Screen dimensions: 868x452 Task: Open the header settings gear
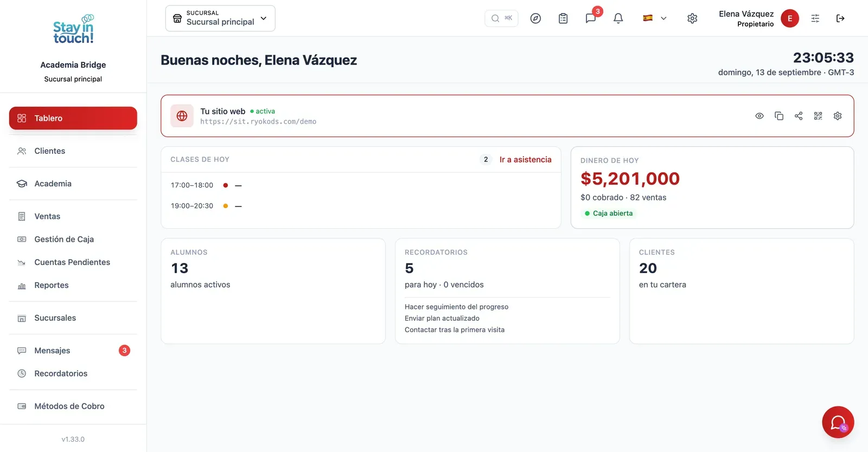click(x=692, y=18)
